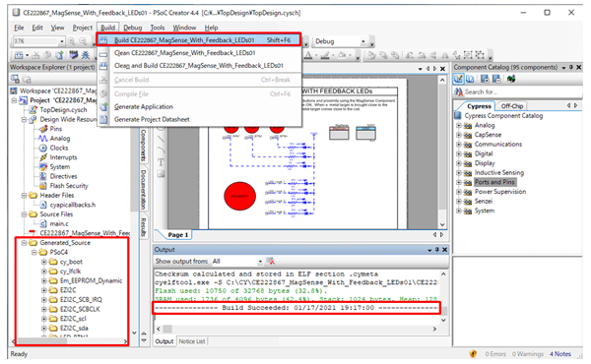Switch to the Off-Chip catalog tab

512,106
